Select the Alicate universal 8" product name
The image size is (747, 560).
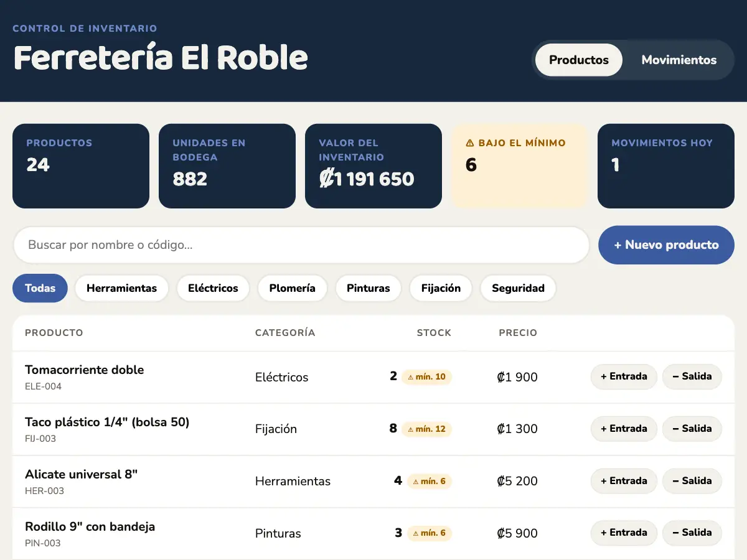[x=82, y=474]
